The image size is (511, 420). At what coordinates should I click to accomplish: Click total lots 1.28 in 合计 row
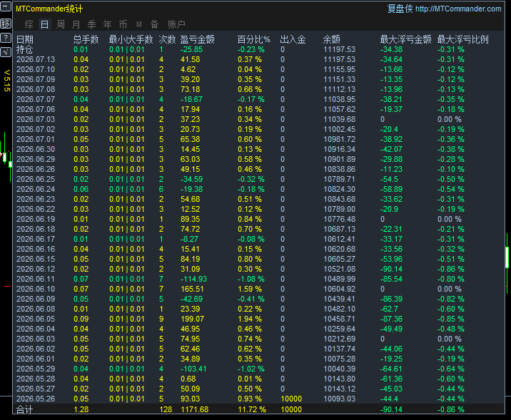tap(81, 409)
